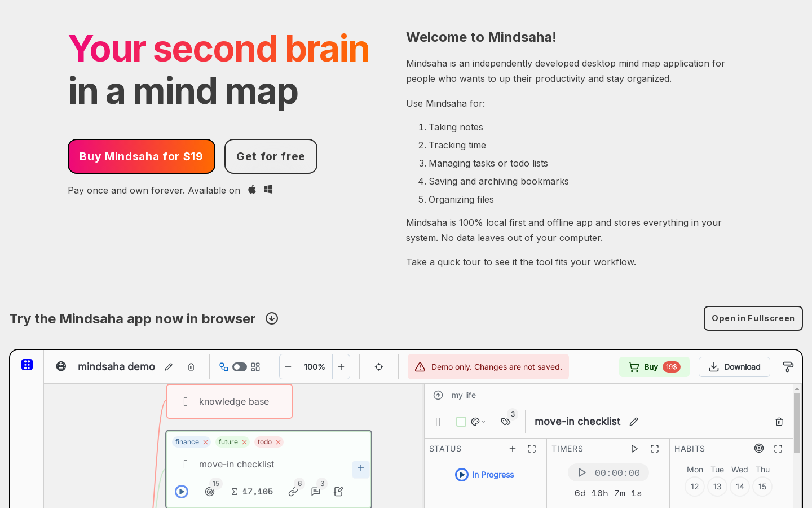
Task: Click the In Progress status
Action: coord(485,475)
